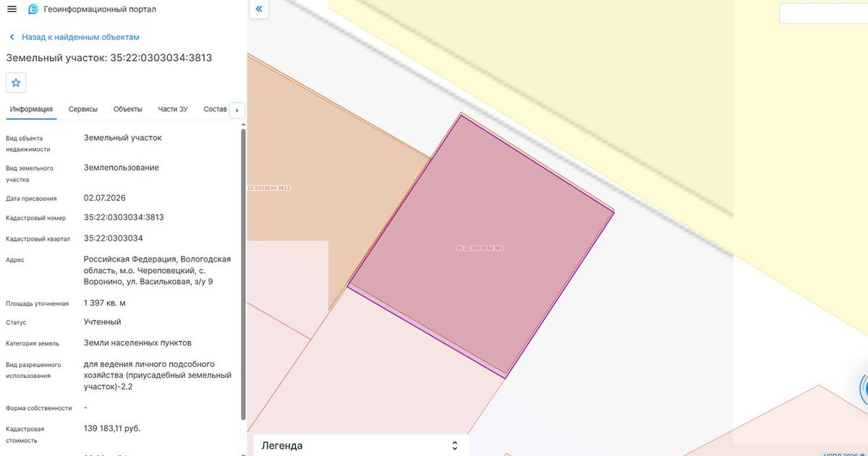Add the land plot to favorites with the star
The image size is (868, 456).
point(16,82)
